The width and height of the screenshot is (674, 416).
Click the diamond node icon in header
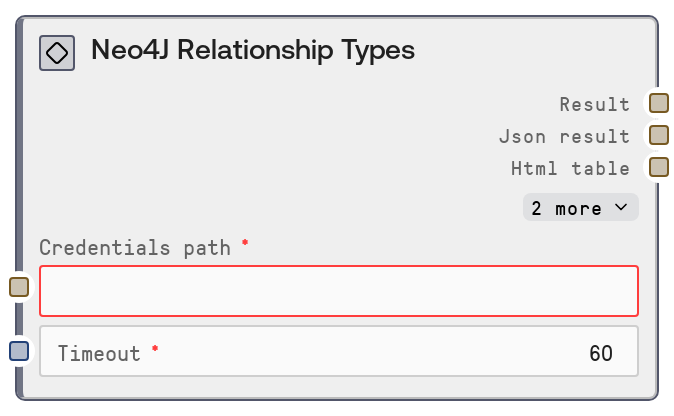[57, 53]
